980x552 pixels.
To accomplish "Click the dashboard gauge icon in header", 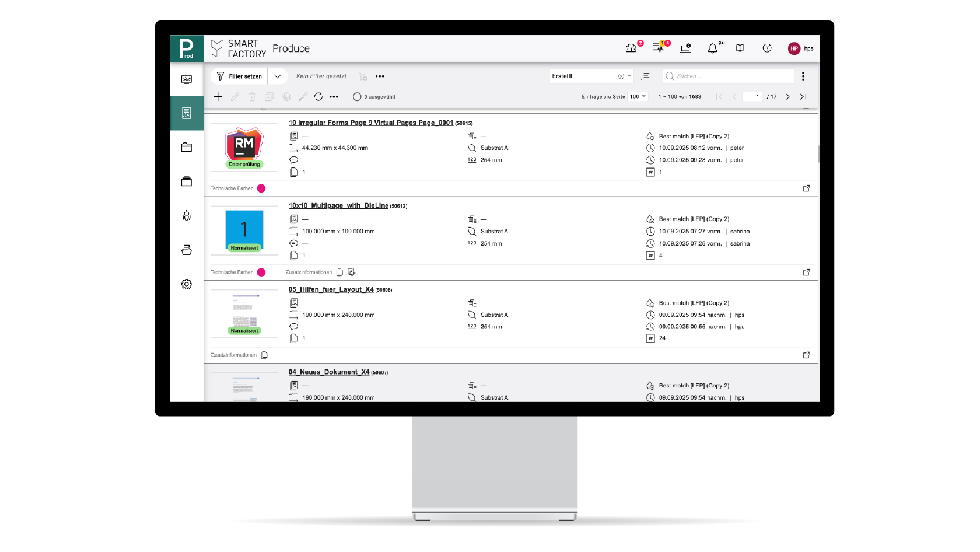I will (631, 48).
